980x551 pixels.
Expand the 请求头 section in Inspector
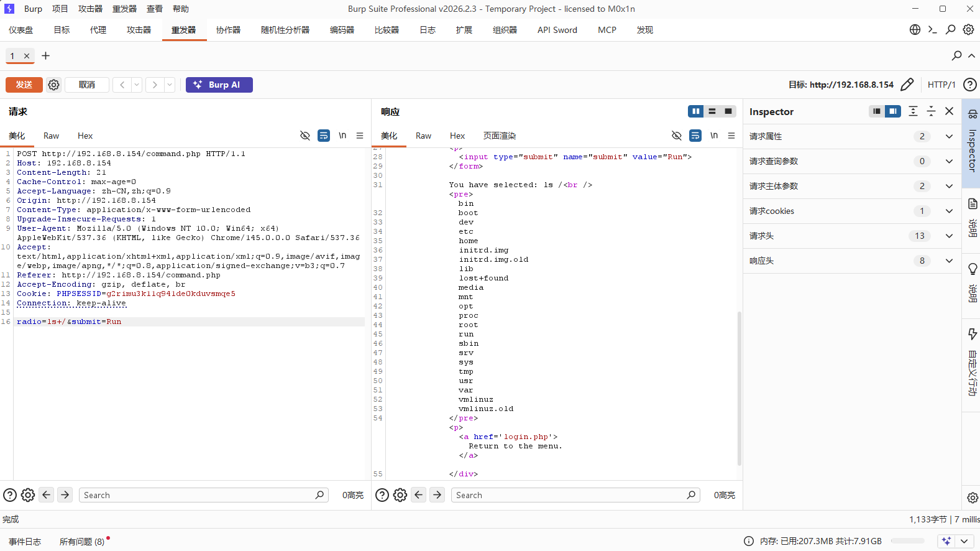pyautogui.click(x=949, y=236)
